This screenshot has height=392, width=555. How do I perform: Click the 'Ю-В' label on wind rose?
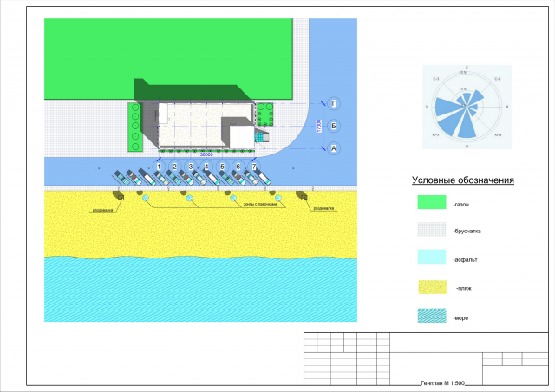(498, 135)
